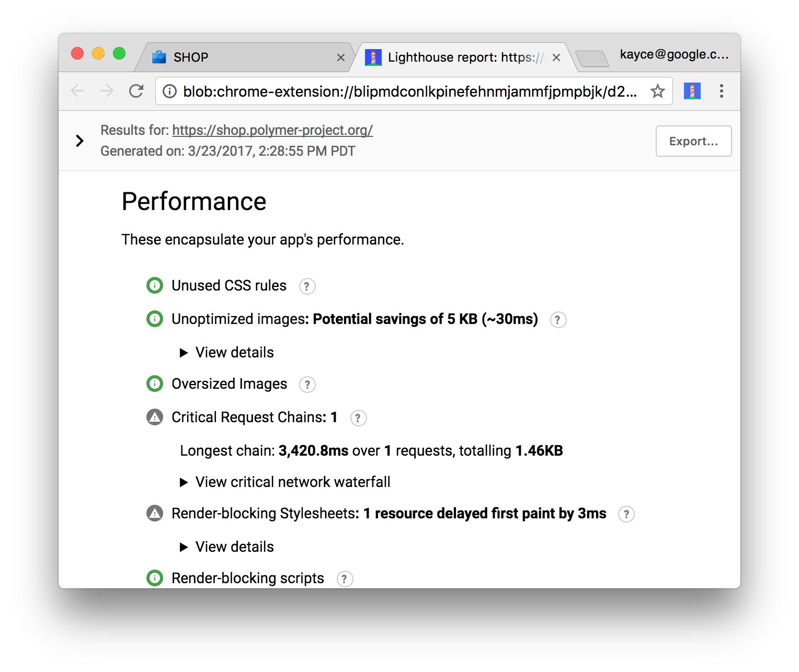Click the address bar URL field

(x=408, y=91)
